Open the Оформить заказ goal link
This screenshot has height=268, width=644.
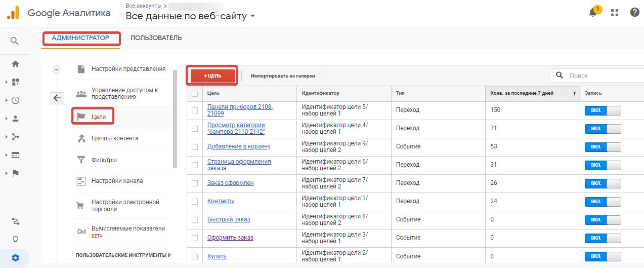click(230, 238)
